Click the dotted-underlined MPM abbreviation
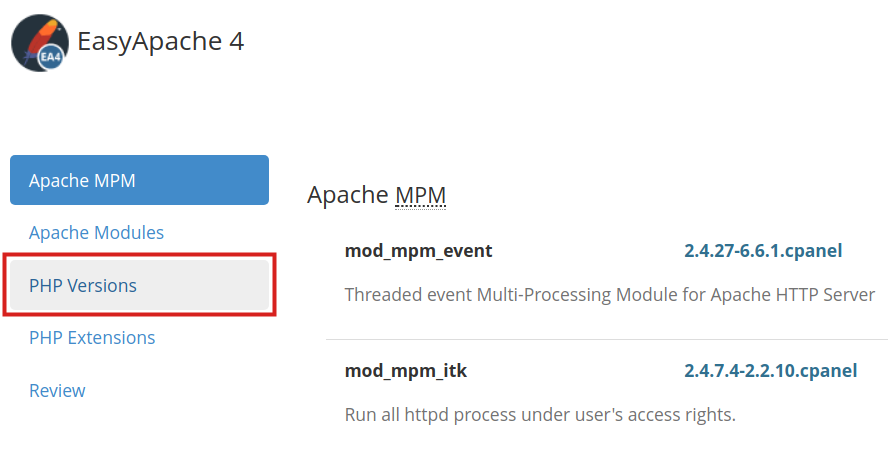The height and width of the screenshot is (456, 888). [x=420, y=195]
